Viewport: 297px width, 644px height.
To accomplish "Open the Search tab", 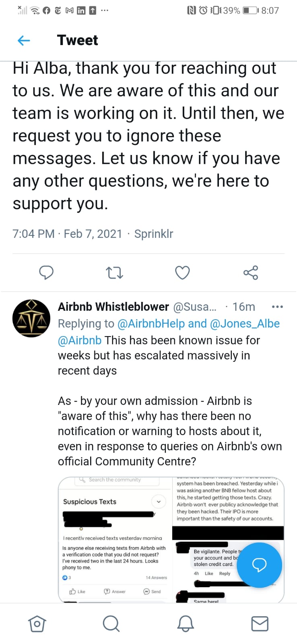I will tap(111, 624).
